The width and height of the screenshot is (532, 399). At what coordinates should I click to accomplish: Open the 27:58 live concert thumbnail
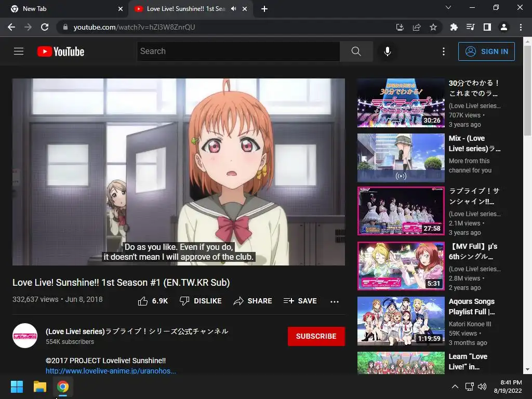[401, 211]
